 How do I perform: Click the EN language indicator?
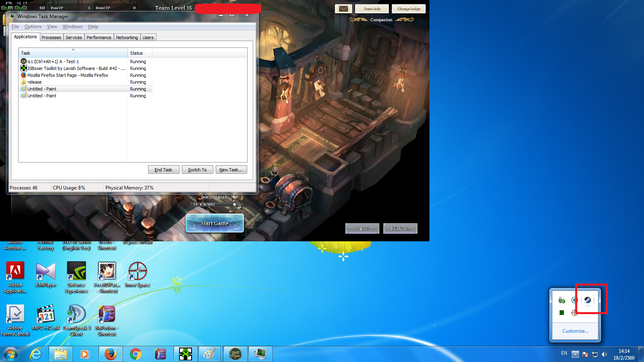coord(564,353)
